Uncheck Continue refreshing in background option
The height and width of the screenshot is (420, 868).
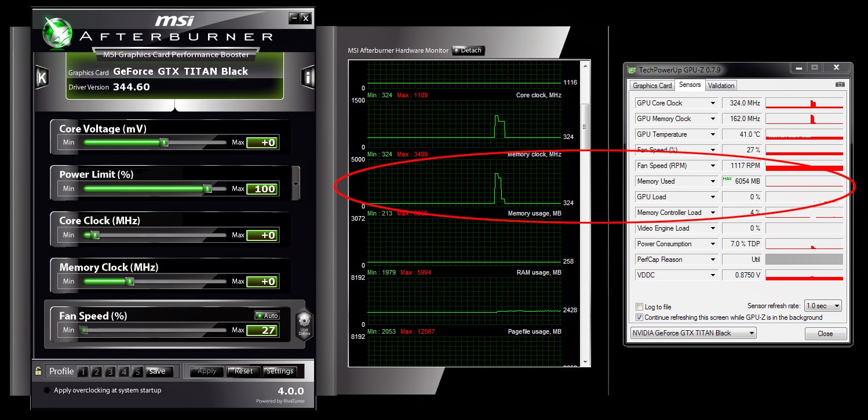point(639,317)
